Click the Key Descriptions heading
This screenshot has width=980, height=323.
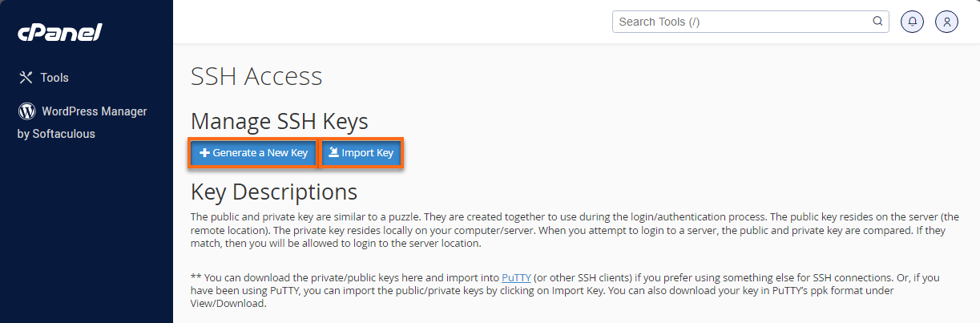[273, 192]
